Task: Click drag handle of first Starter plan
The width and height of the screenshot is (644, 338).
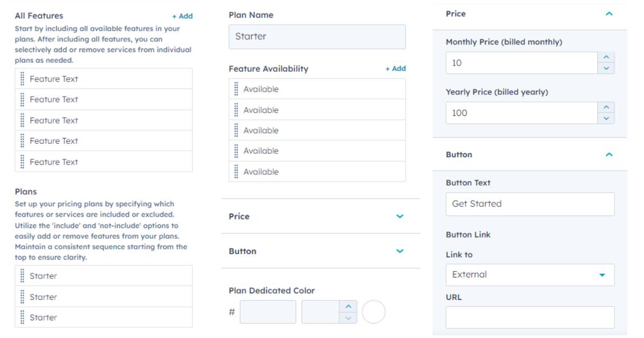Action: (x=22, y=276)
